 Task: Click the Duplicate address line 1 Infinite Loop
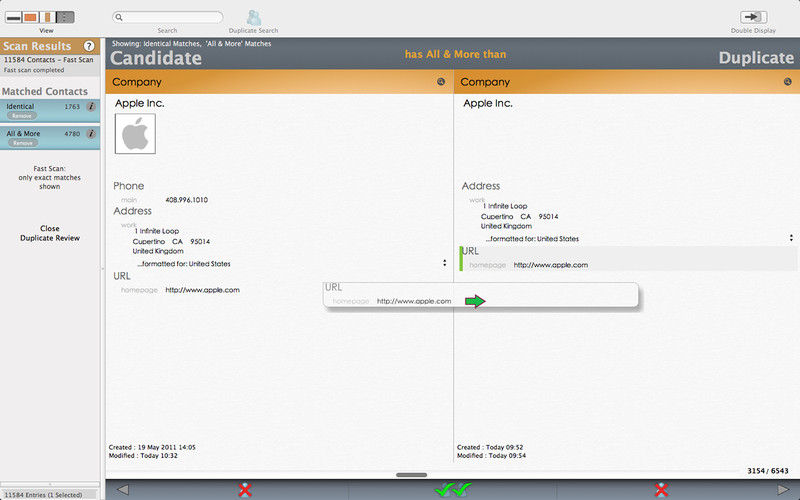(505, 206)
